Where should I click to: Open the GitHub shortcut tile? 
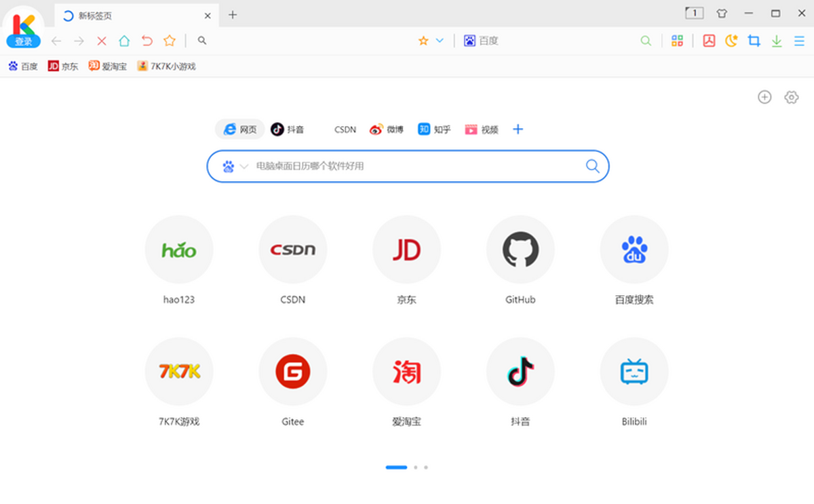pyautogui.click(x=520, y=260)
